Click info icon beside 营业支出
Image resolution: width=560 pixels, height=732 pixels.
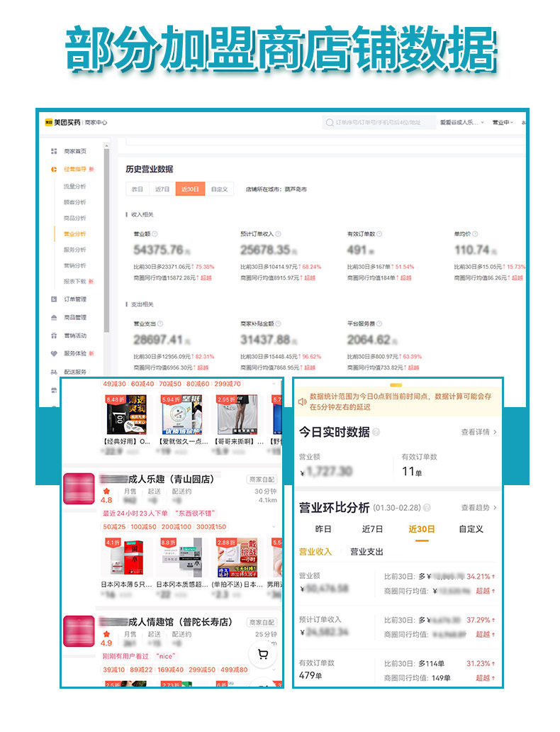tap(160, 323)
